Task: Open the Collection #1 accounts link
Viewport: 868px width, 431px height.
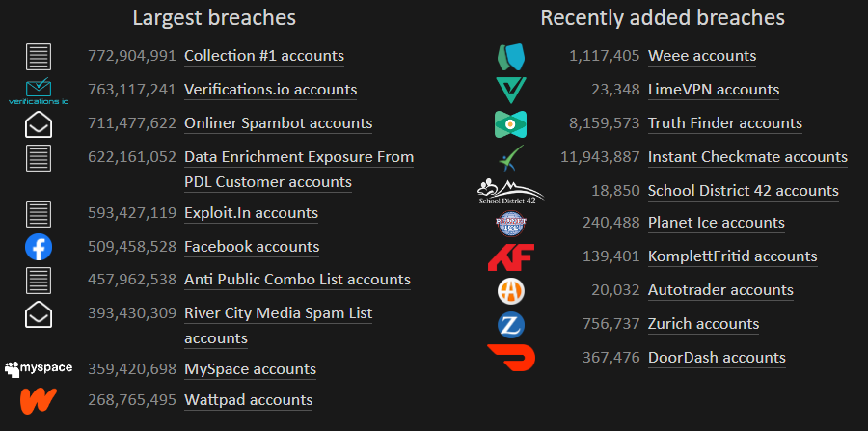Action: click(264, 56)
